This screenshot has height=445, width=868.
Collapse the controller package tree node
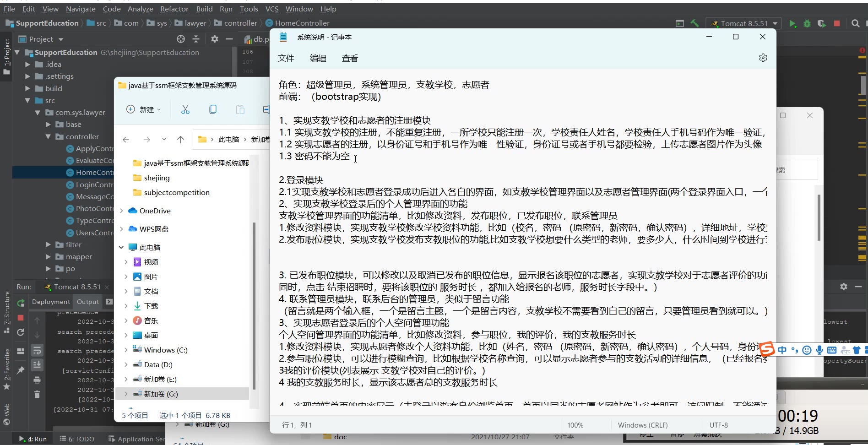(x=48, y=136)
